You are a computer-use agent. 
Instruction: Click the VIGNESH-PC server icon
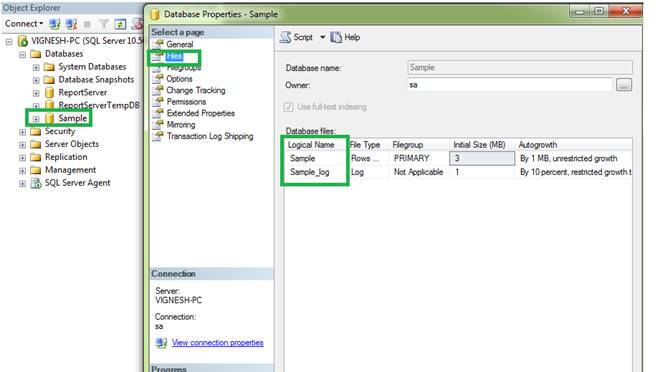[x=23, y=41]
